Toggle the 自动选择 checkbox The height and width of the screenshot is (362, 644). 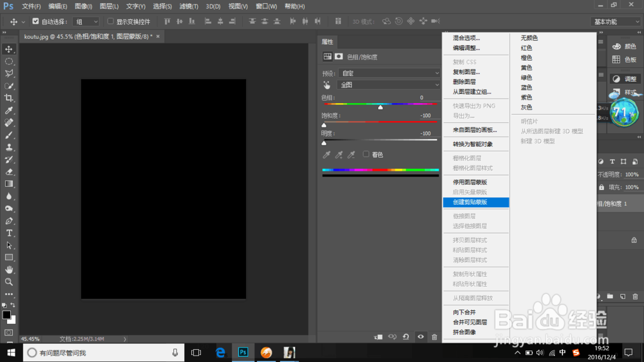point(35,21)
